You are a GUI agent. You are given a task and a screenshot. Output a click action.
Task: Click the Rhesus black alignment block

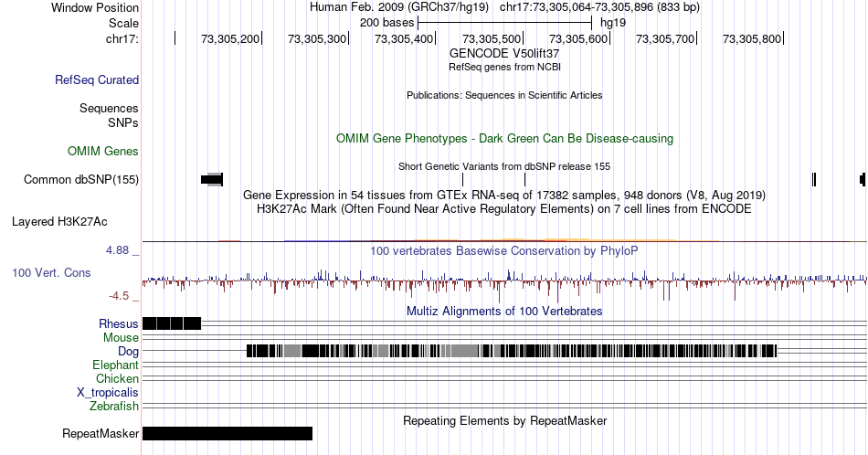(x=172, y=323)
